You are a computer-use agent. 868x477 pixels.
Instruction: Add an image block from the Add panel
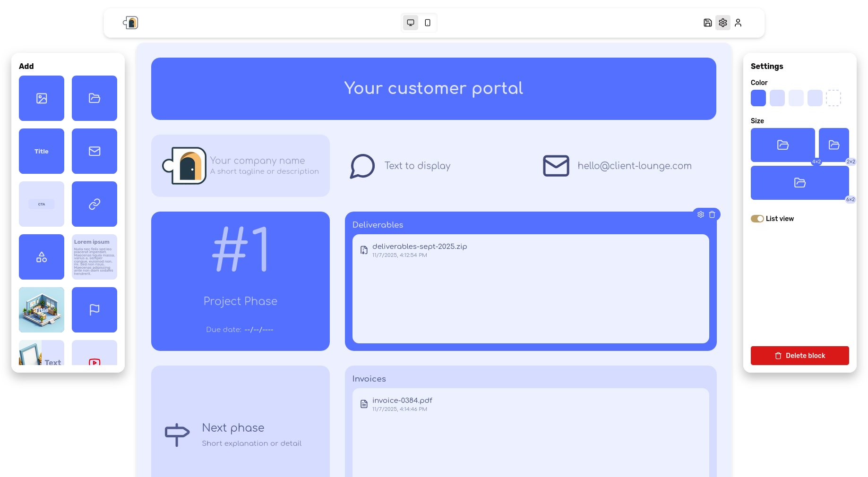click(42, 98)
